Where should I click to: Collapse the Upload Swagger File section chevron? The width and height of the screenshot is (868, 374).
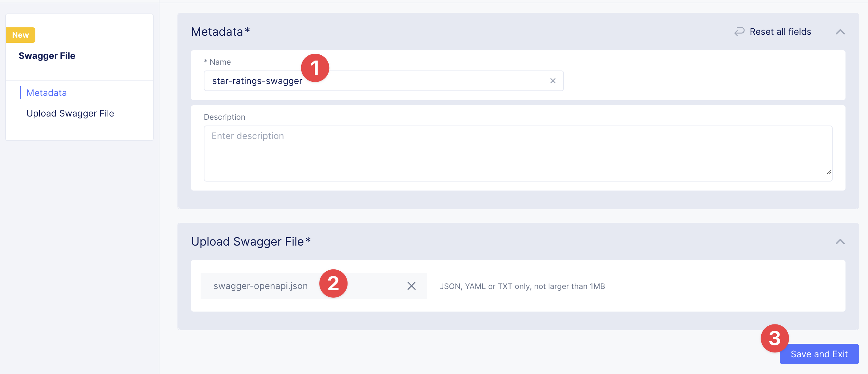click(x=840, y=242)
